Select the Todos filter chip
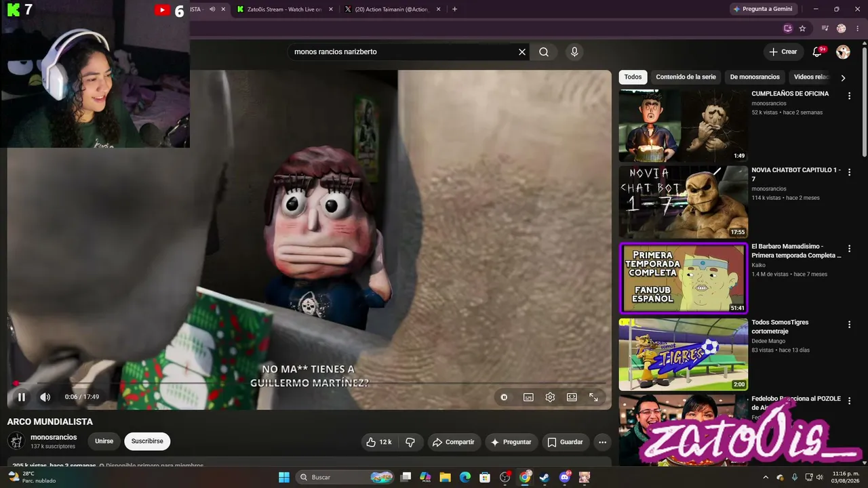This screenshot has height=488, width=868. point(633,77)
